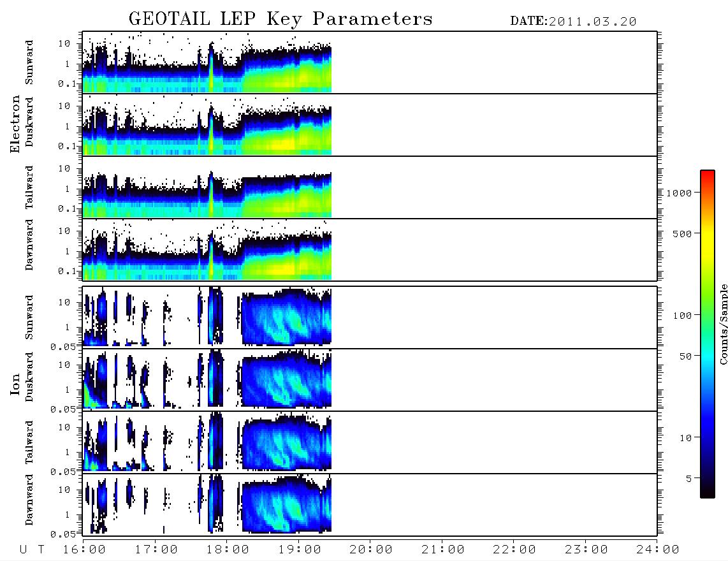This screenshot has height=561, width=728.
Task: Select the Ion Tailward axis label
Action: (29, 442)
